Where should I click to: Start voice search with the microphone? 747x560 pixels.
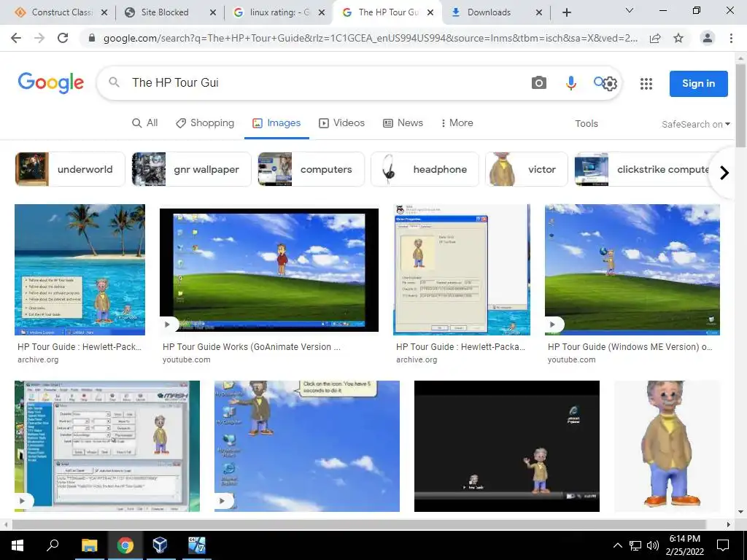[x=570, y=83]
